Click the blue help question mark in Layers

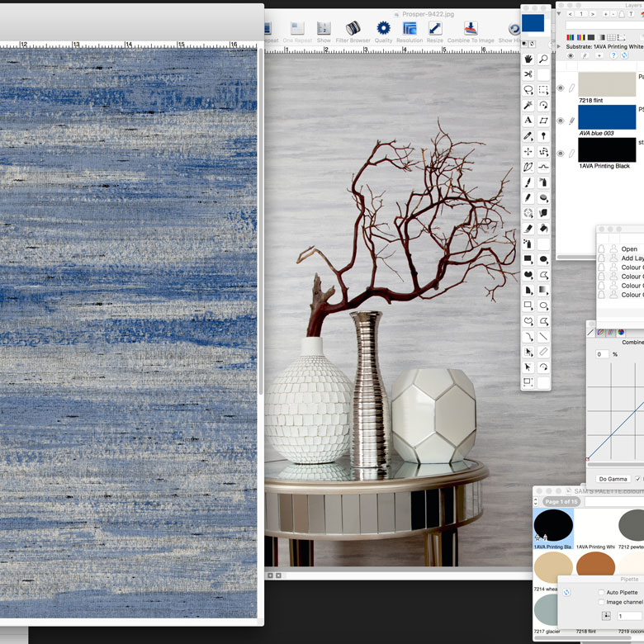613,55
